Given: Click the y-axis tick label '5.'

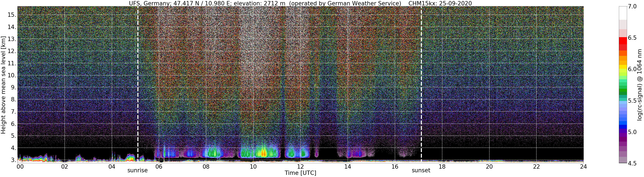Looking at the screenshot, I should pos(14,136).
